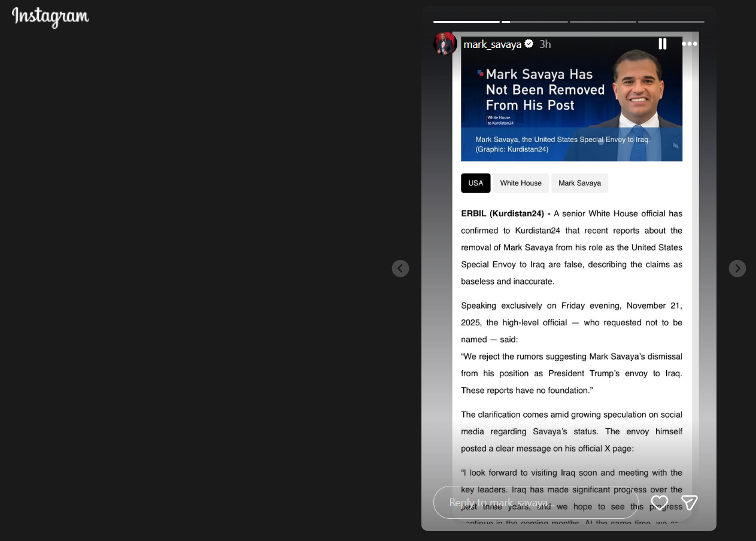Open mark_savaya's profile picture
756x541 pixels.
click(x=445, y=44)
